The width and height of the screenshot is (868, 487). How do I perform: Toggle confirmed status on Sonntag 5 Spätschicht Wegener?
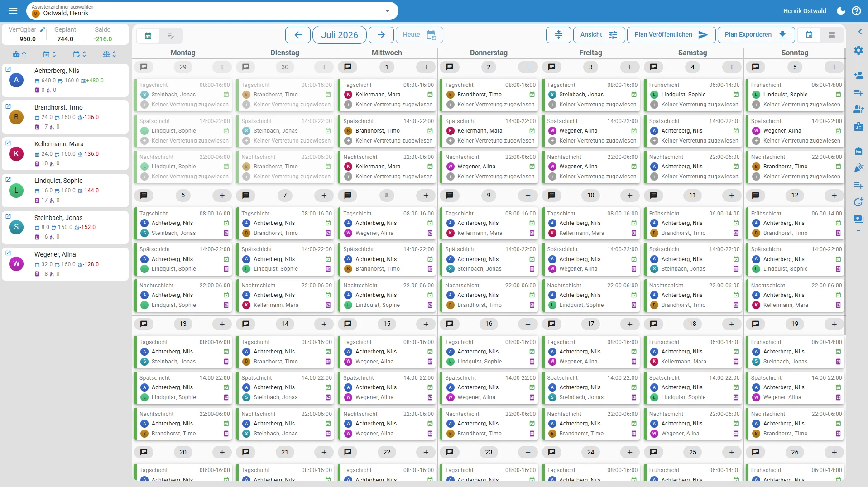tap(838, 131)
